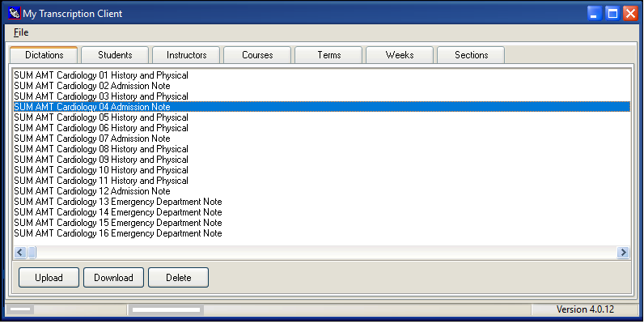Open the File menu

click(21, 32)
